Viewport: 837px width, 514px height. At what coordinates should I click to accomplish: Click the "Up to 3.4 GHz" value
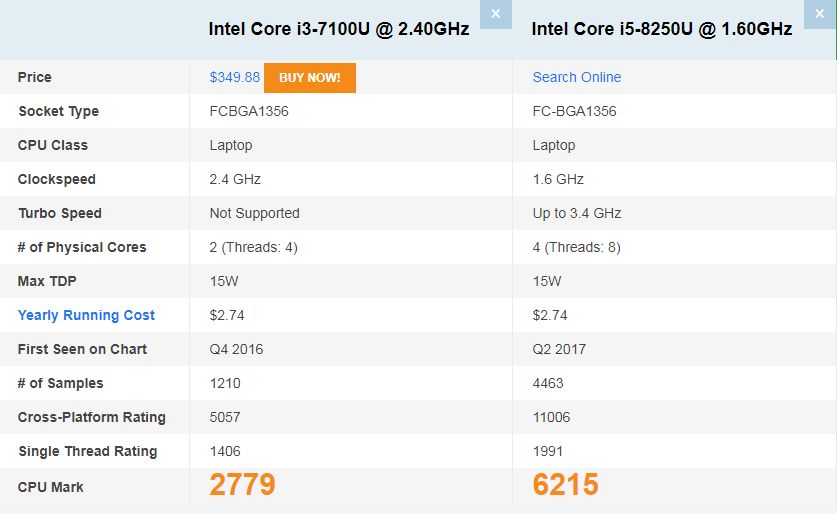click(577, 213)
